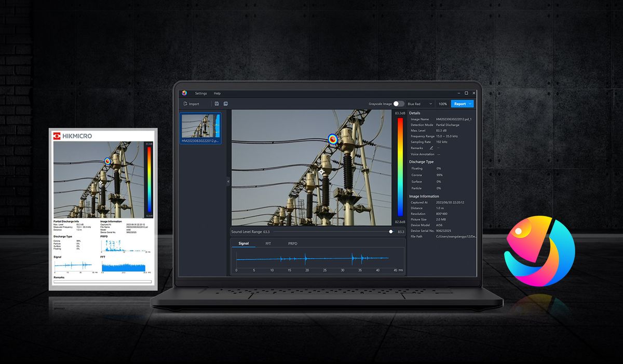Click the white crosshair marker on the image
Screen dimensions: 623x364
321,172
